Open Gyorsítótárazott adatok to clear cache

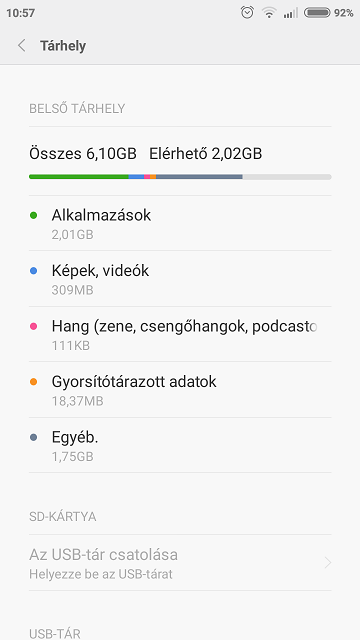tap(180, 390)
